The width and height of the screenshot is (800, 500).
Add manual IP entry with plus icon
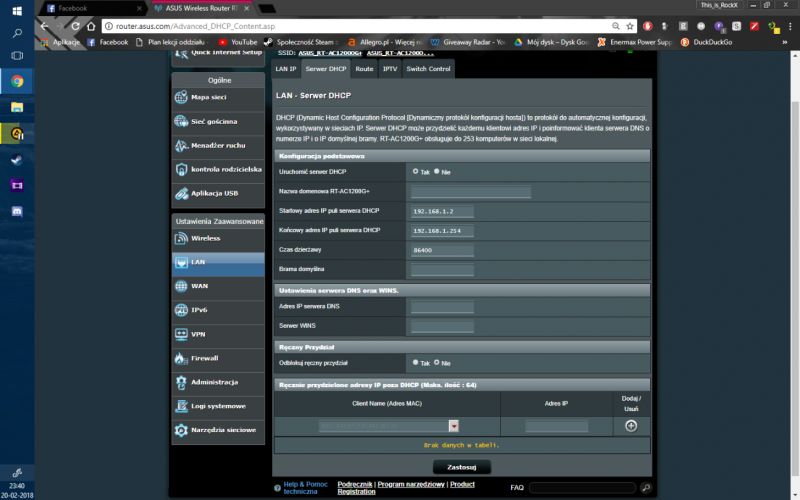[x=631, y=426]
